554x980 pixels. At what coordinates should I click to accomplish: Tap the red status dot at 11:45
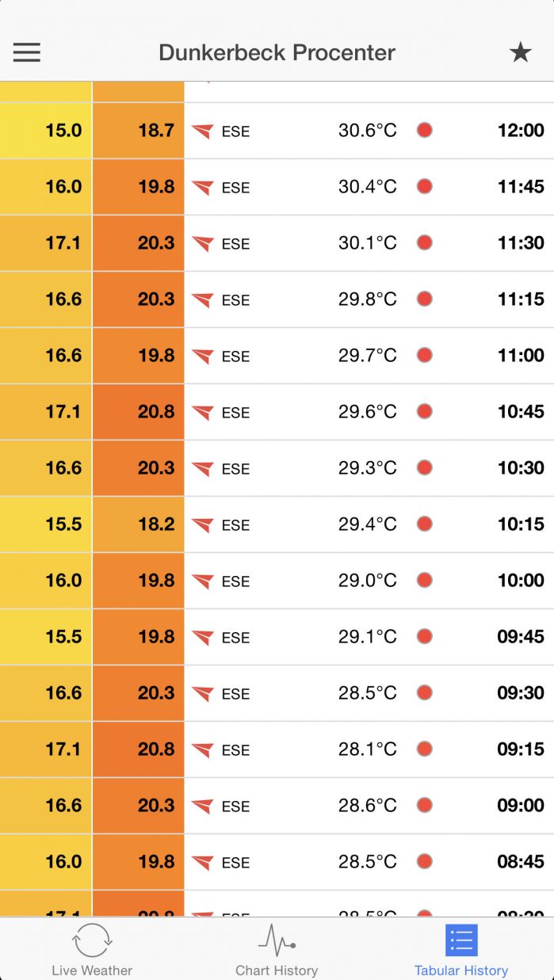425,186
